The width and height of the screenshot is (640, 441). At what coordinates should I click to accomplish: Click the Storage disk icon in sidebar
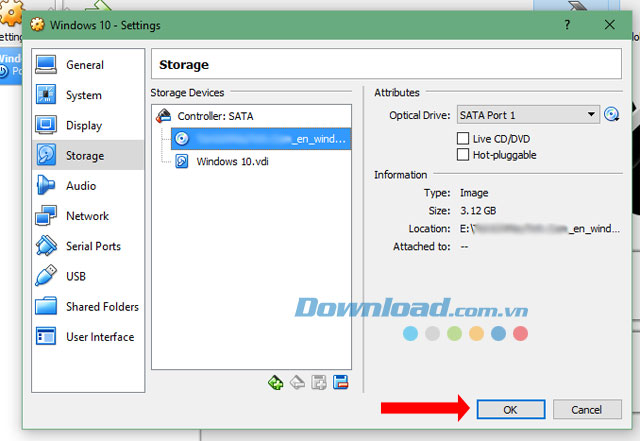click(x=46, y=155)
